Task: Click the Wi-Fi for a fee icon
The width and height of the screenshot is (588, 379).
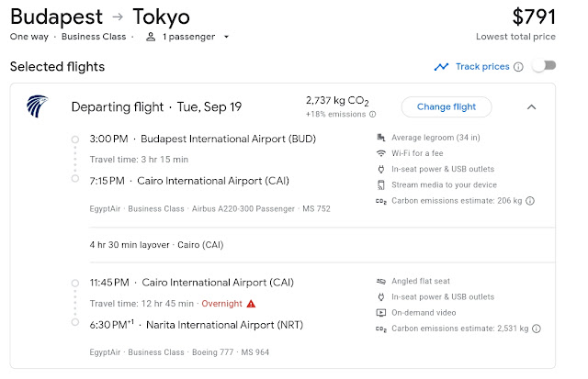Action: click(x=381, y=154)
